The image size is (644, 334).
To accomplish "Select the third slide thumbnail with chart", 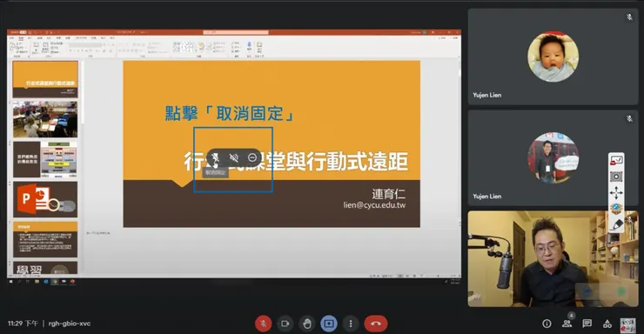I will [x=45, y=160].
